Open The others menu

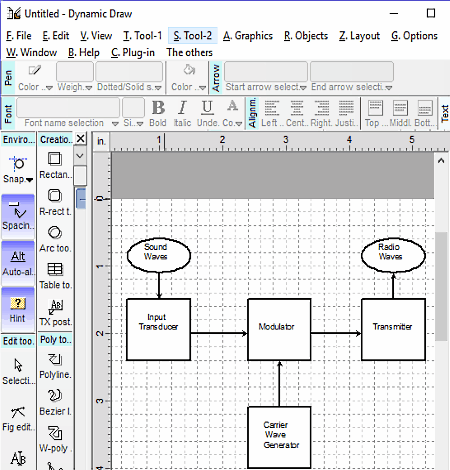tap(190, 52)
